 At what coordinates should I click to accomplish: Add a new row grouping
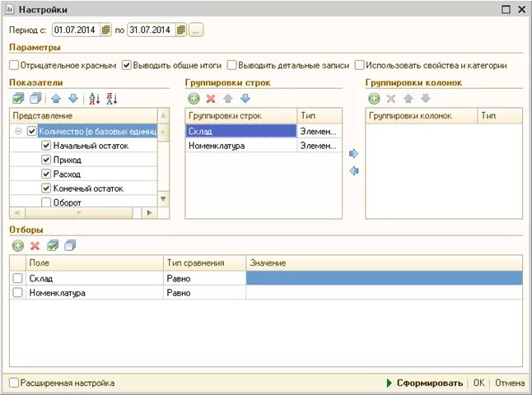(194, 99)
